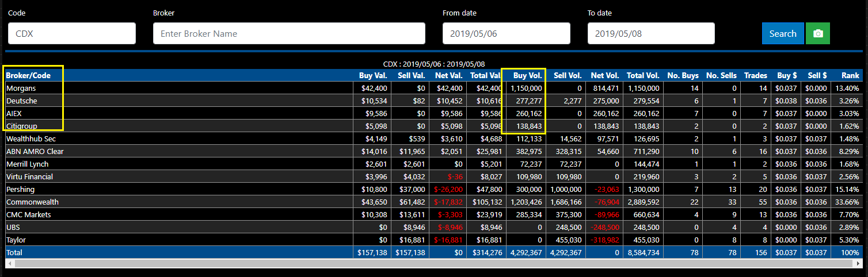Image resolution: width=868 pixels, height=277 pixels.
Task: Click the blue Search button
Action: click(x=782, y=33)
